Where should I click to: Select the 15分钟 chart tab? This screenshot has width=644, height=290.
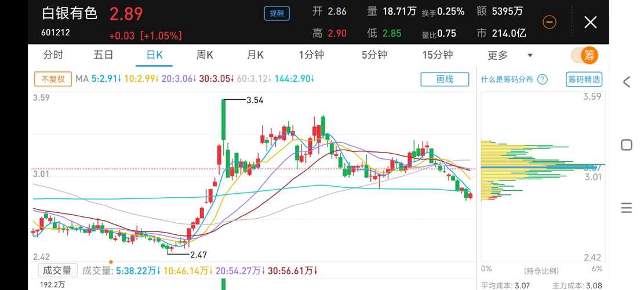point(438,55)
